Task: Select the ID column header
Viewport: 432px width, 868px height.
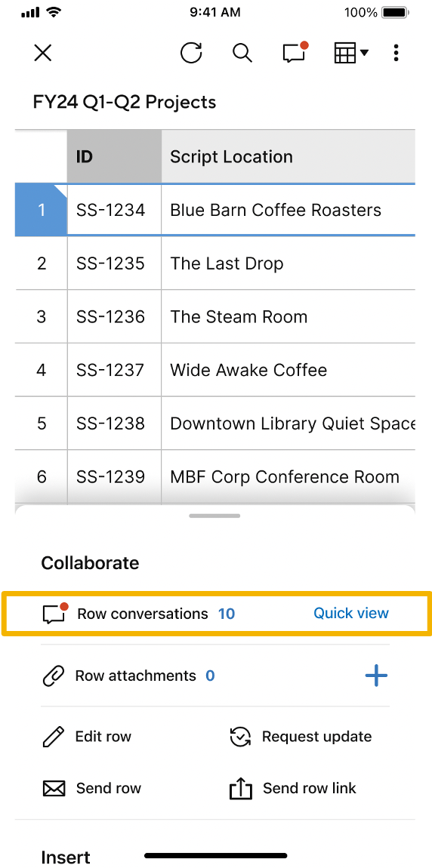Action: pyautogui.click(x=115, y=157)
